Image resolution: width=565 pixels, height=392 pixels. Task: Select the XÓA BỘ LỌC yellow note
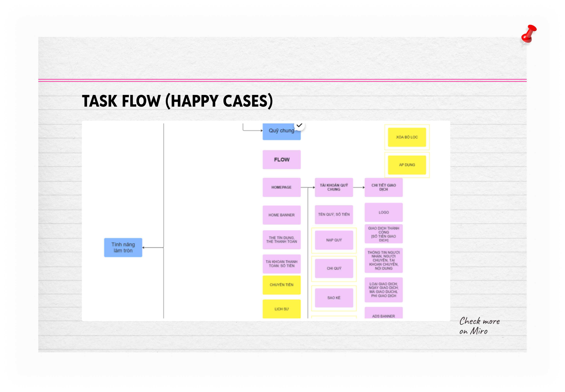407,137
